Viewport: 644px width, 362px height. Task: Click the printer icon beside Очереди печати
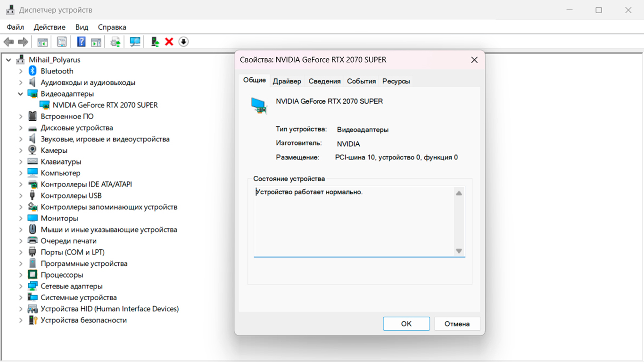(33, 241)
